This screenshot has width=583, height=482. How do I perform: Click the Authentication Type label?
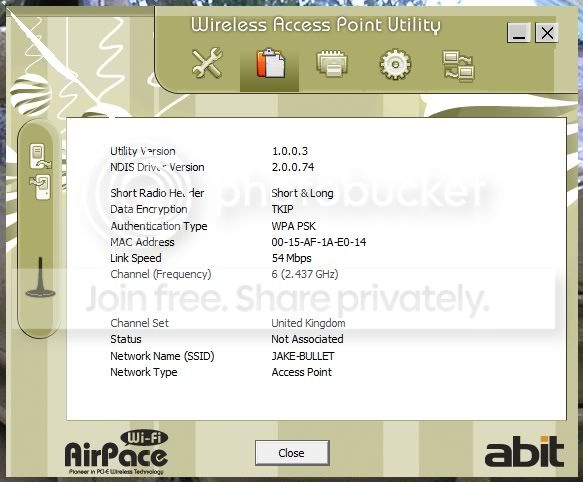coord(159,226)
